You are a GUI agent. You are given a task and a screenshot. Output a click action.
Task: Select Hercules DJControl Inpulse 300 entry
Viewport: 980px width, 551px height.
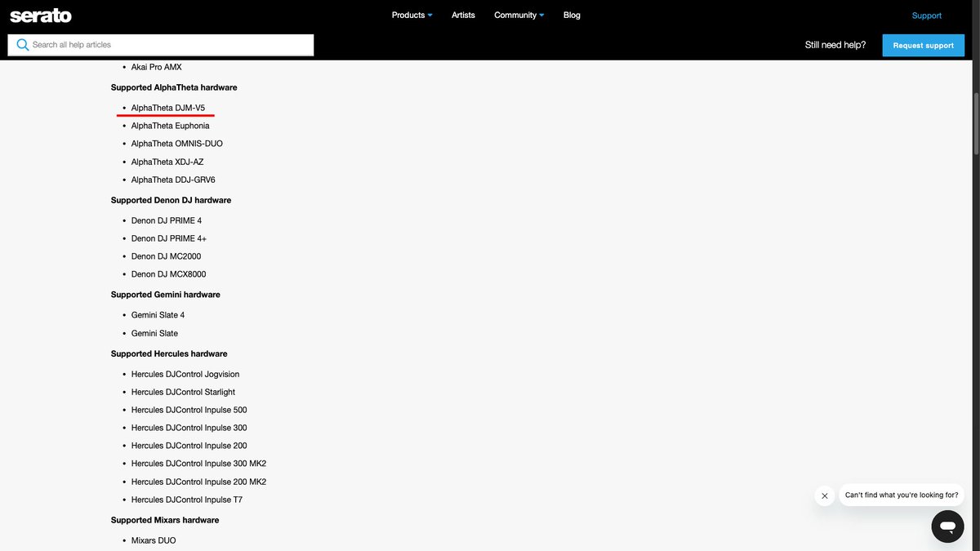pos(189,428)
